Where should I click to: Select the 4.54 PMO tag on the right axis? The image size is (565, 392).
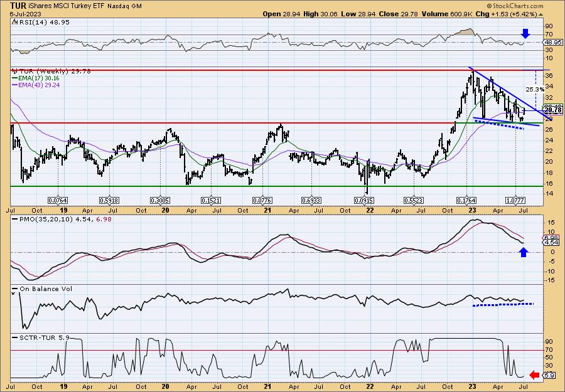pos(552,243)
